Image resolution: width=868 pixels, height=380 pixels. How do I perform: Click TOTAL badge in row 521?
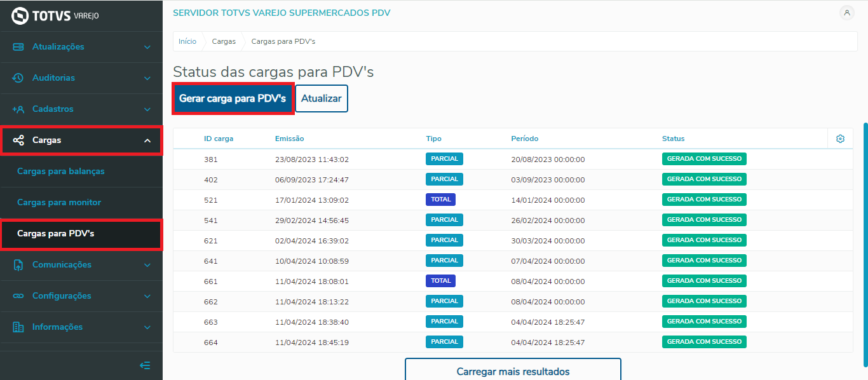click(x=440, y=200)
